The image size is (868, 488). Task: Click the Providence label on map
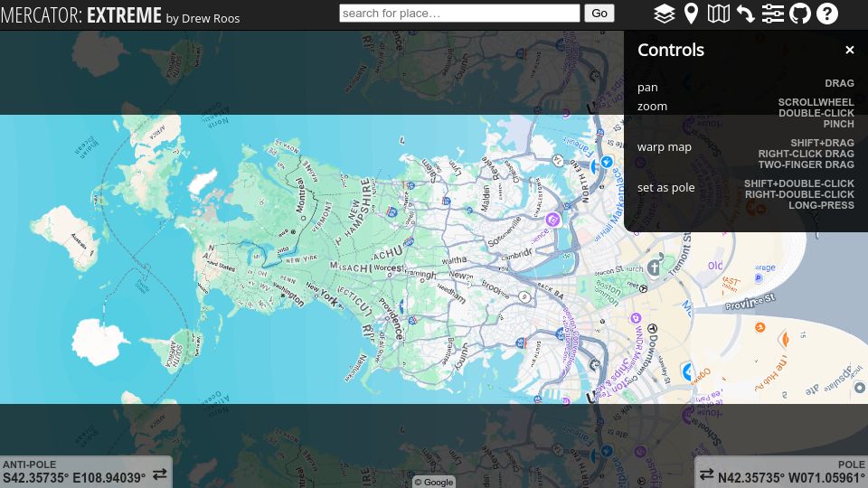tap(392, 317)
